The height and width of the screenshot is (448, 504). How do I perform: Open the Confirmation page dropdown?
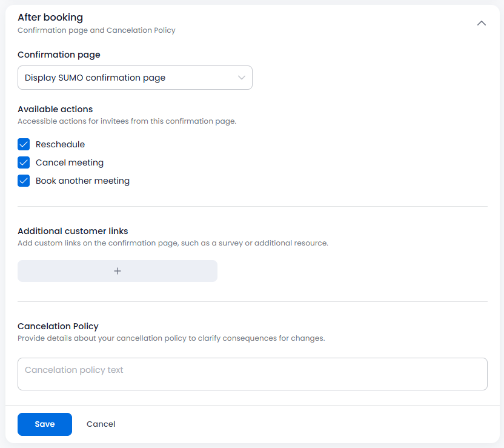[x=135, y=78]
